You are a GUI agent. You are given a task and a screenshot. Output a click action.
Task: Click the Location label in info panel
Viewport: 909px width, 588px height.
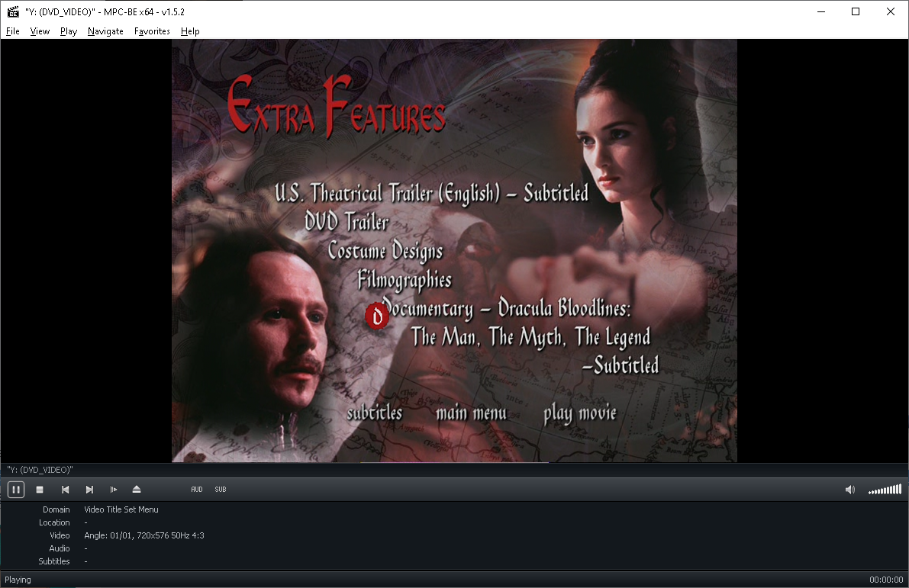(x=54, y=522)
